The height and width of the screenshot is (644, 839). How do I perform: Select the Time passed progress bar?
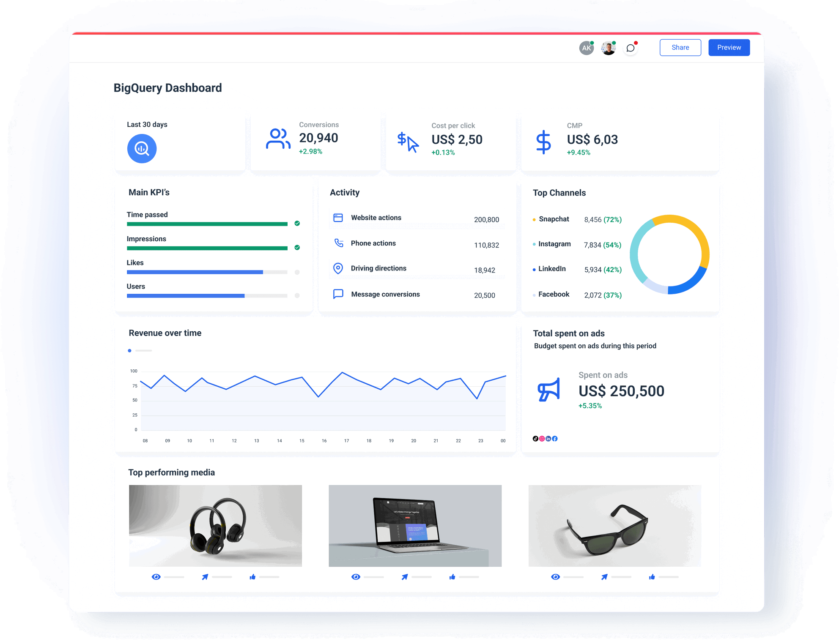click(x=207, y=224)
